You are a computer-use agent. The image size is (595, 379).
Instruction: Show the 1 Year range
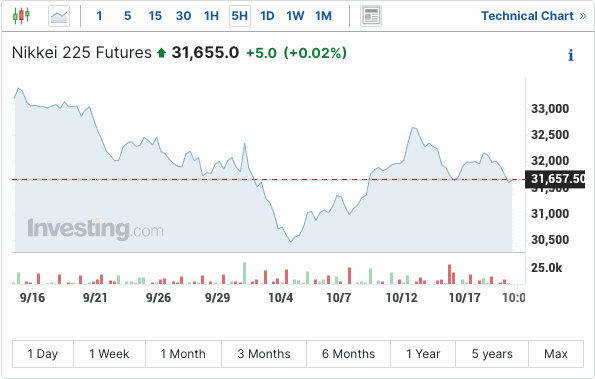click(423, 354)
